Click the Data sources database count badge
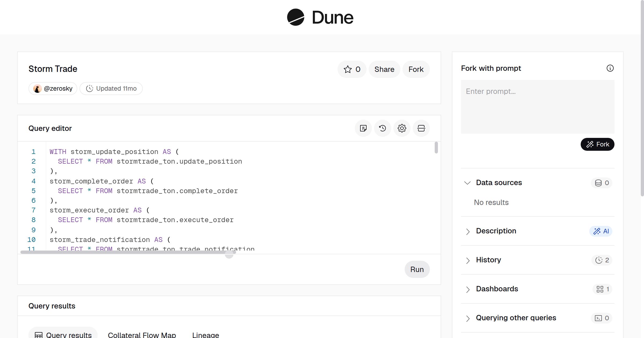 (602, 183)
